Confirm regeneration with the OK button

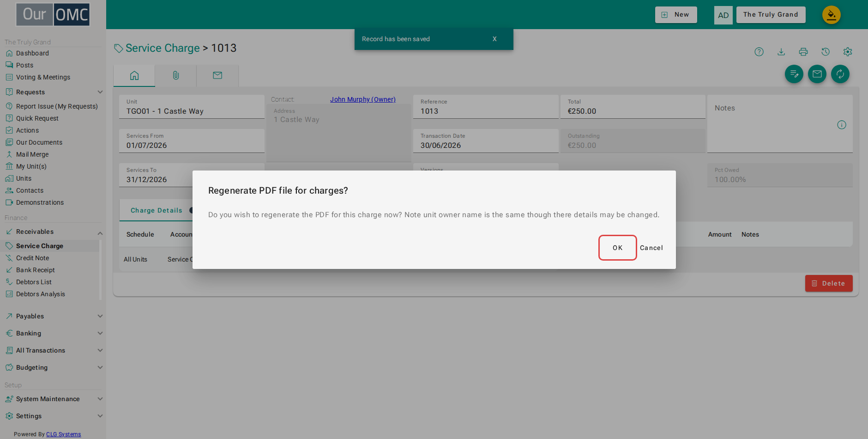click(617, 248)
